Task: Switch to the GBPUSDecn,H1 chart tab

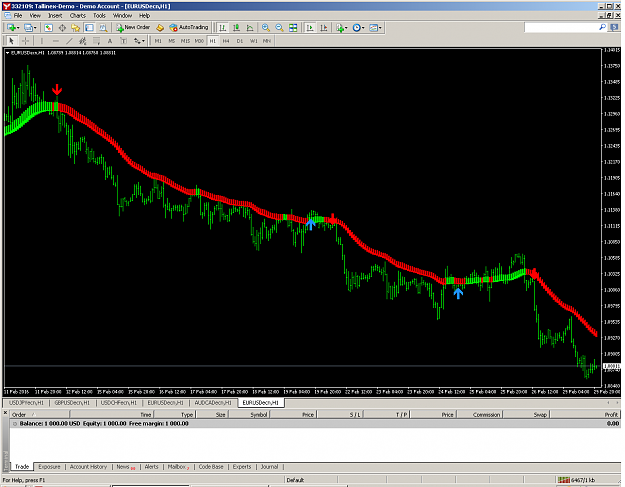Action: [72, 403]
